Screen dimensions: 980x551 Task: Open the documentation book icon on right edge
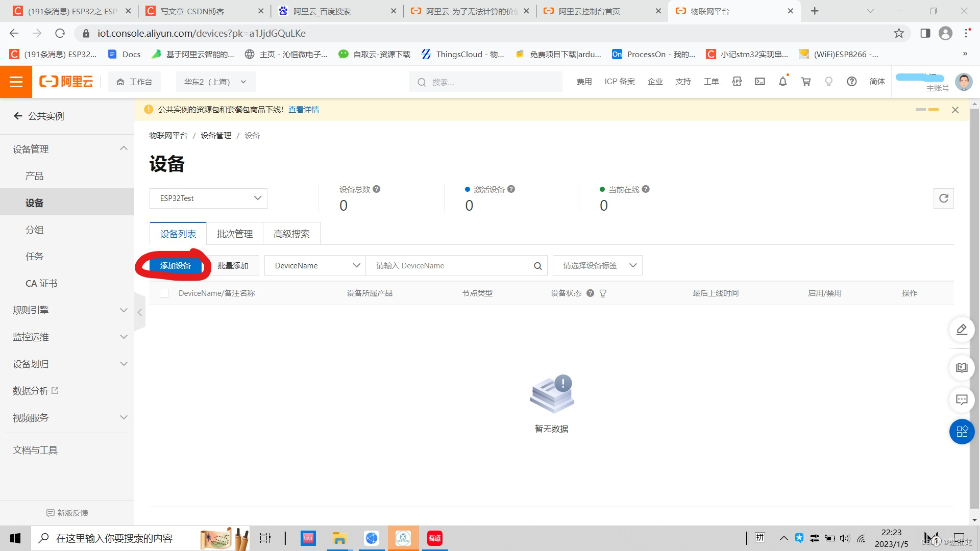(x=962, y=368)
